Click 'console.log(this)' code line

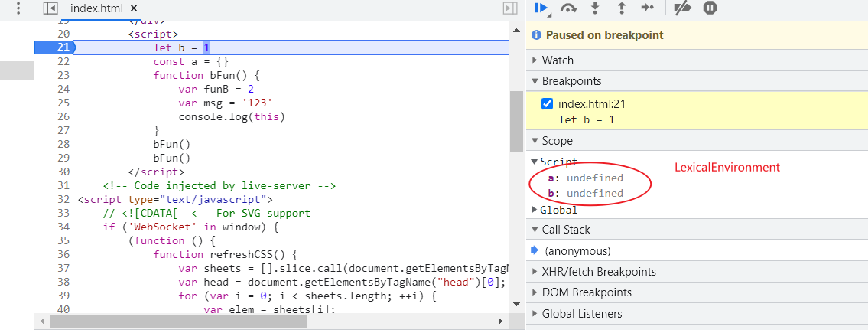[232, 116]
